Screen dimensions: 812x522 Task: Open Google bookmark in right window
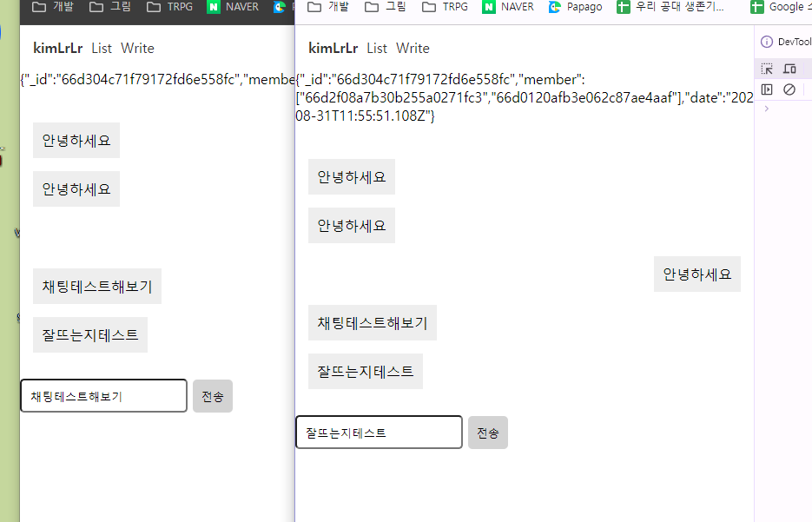click(x=781, y=7)
